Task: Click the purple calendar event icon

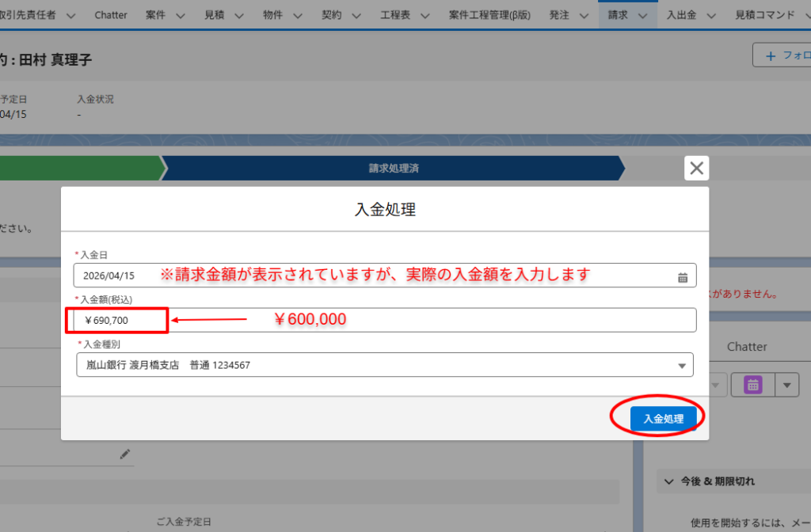Action: pos(752,385)
